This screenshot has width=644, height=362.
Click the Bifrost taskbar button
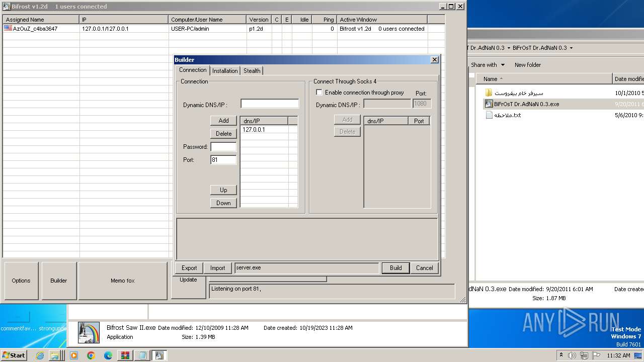[159, 355]
